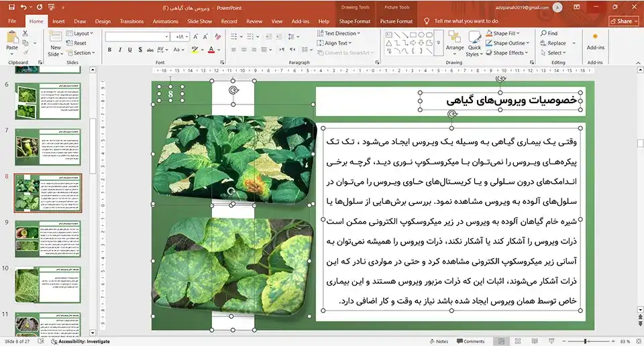644x346 pixels.
Task: Start slideshow from beginning quick-access icon
Action: (x=52, y=7)
